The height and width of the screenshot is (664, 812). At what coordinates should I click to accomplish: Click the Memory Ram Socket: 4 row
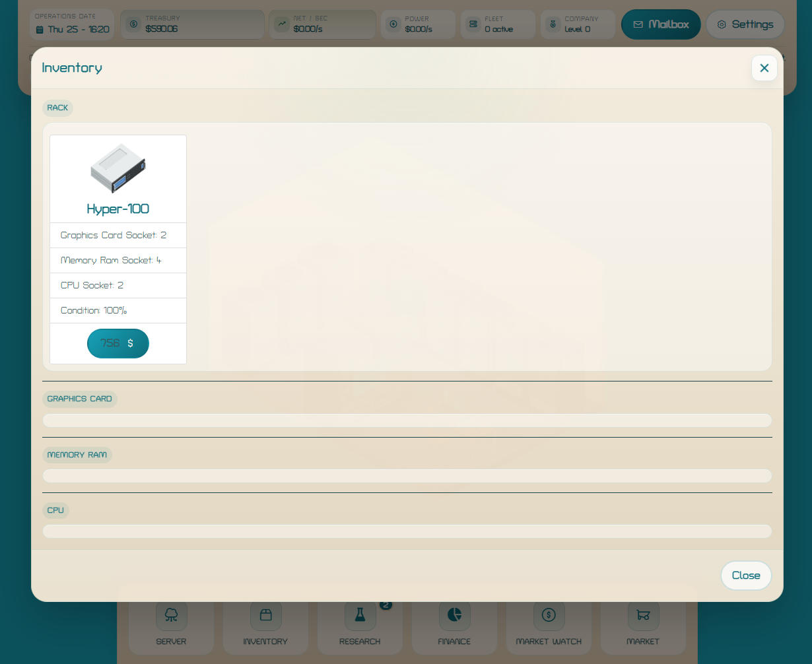click(118, 260)
